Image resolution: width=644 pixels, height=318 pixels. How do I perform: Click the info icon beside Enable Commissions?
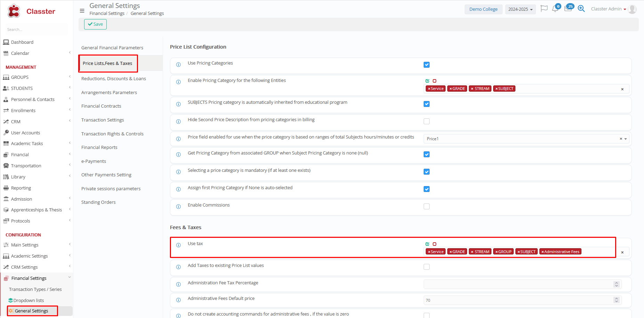tap(178, 207)
